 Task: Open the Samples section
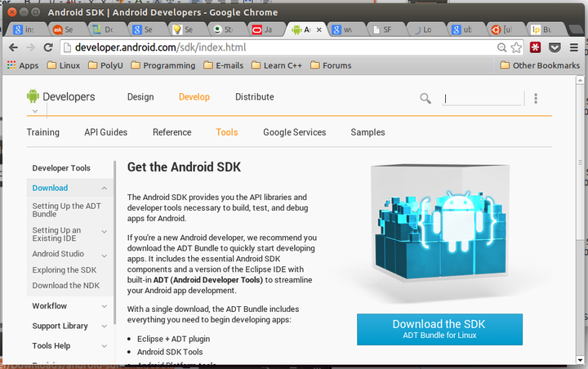click(x=367, y=132)
